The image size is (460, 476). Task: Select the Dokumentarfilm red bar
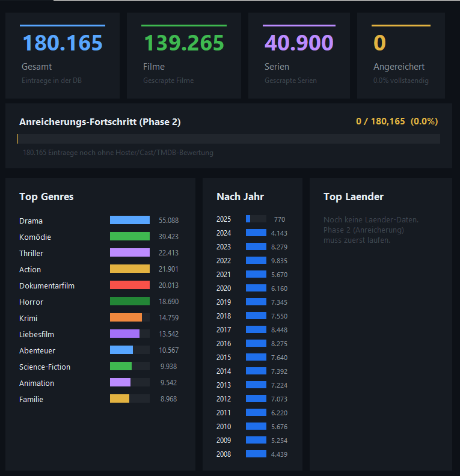130,285
